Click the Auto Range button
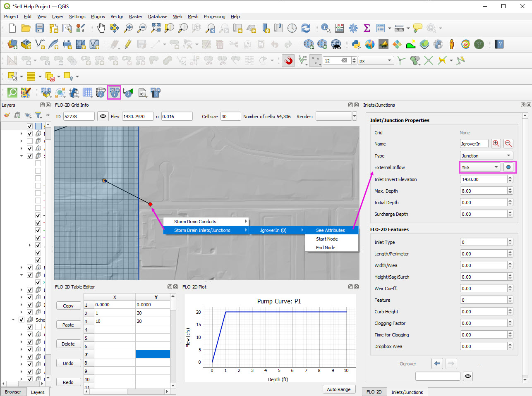Viewport: 532px width, 396px height. pyautogui.click(x=338, y=389)
